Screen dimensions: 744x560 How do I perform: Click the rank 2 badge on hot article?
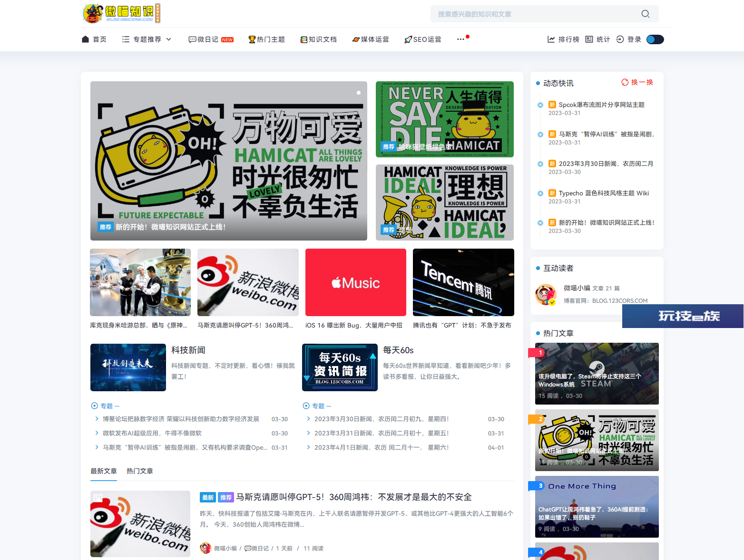coord(537,419)
